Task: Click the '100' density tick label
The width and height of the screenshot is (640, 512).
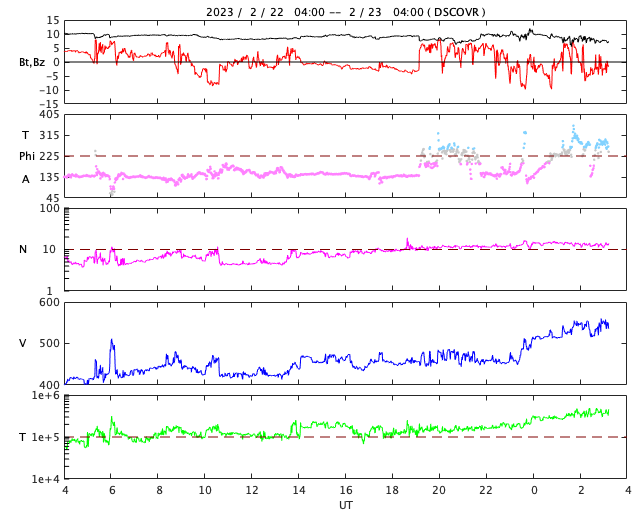Action: click(49, 208)
